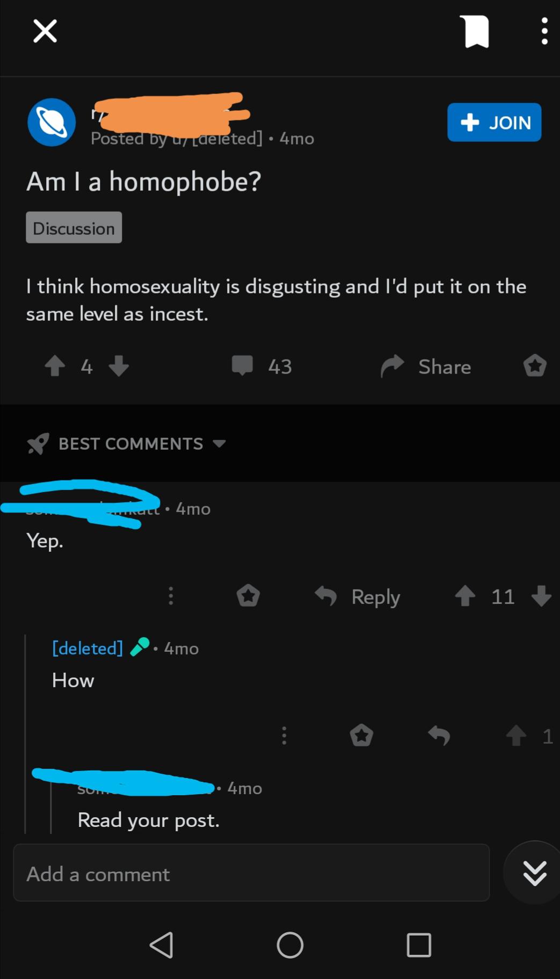
Task: Join the subreddit with JOIN button
Action: pyautogui.click(x=494, y=122)
